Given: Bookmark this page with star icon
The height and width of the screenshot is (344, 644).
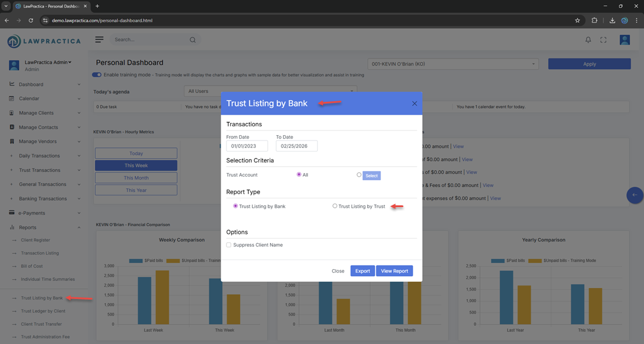Looking at the screenshot, I should click(577, 20).
